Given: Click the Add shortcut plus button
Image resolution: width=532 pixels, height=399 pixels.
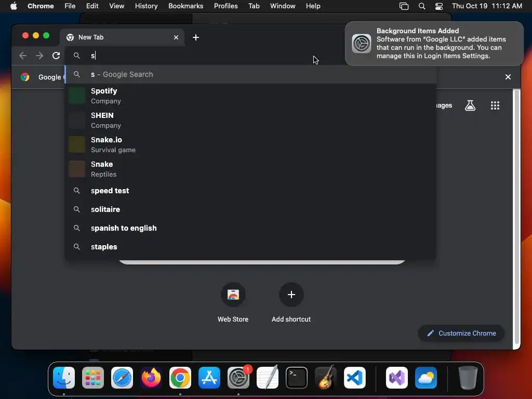Looking at the screenshot, I should pyautogui.click(x=291, y=295).
